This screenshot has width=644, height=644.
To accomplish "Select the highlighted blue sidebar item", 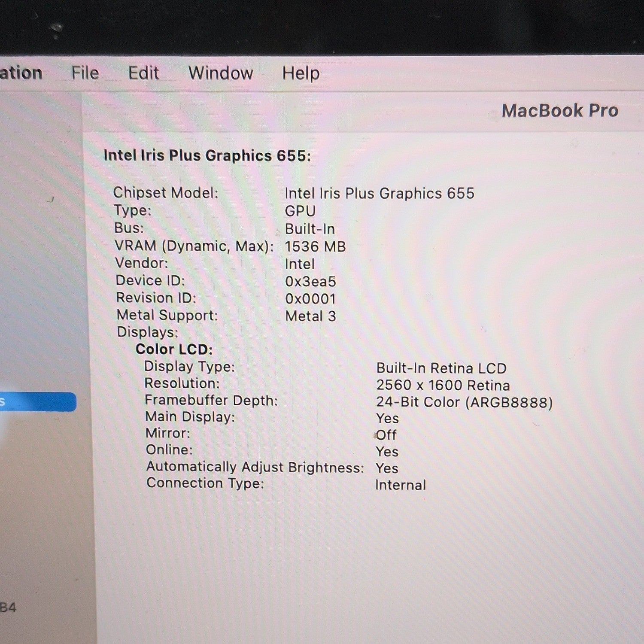I will coord(38,402).
